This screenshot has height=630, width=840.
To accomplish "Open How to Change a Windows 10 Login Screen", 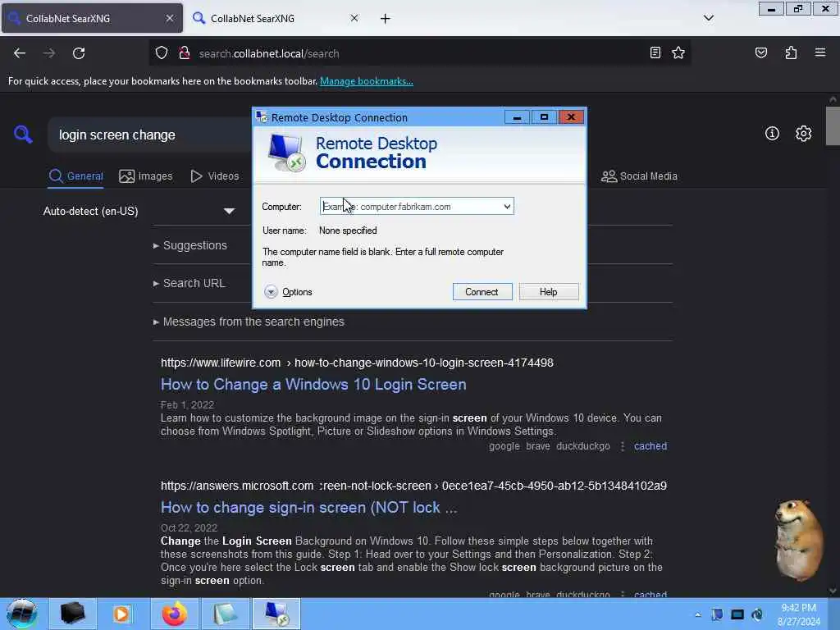I will point(313,385).
